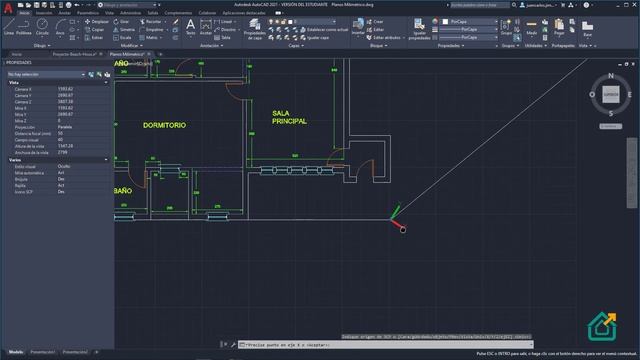The image size is (640, 360).
Task: Click Igualar propiedades tool
Action: coord(419,29)
